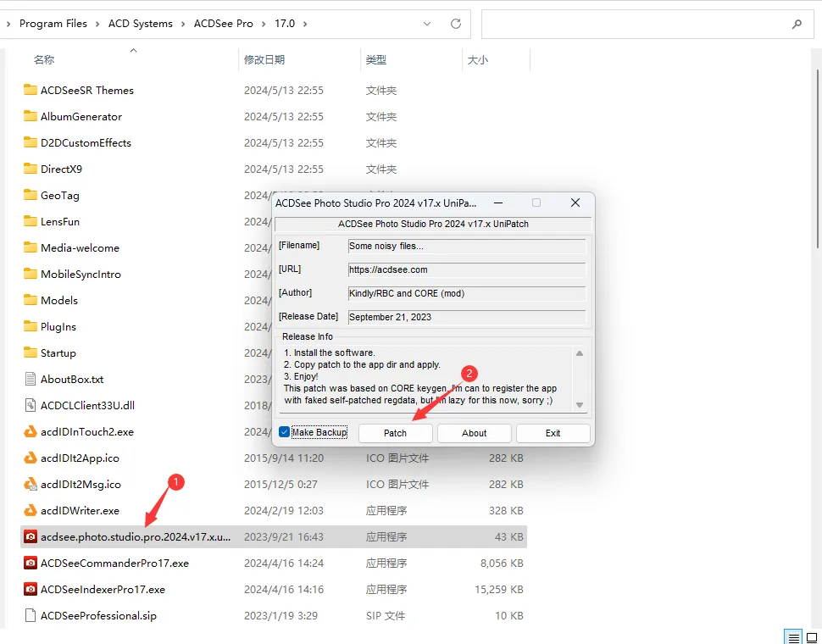This screenshot has width=822, height=644.
Task: Refresh the current folder view
Action: click(456, 24)
